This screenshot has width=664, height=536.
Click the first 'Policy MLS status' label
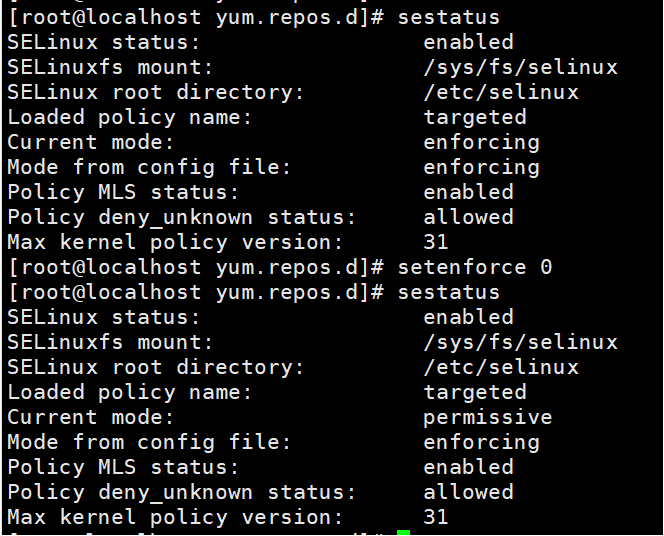123,193
